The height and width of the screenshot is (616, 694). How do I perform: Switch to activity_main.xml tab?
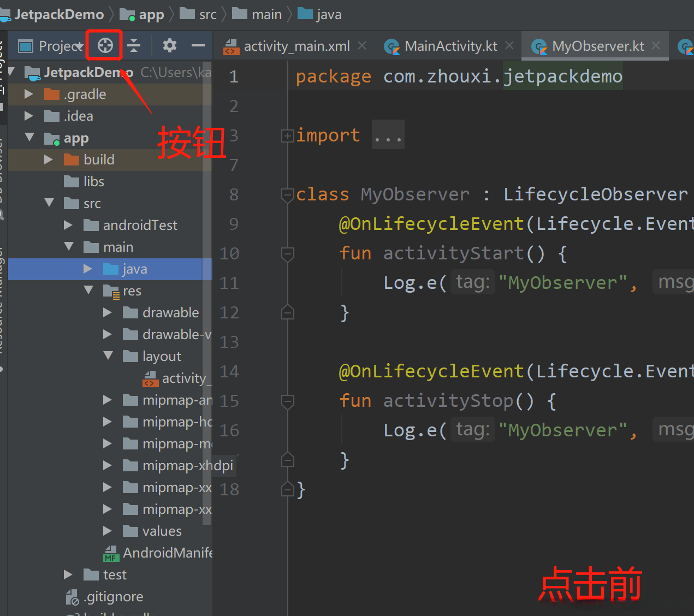point(287,46)
